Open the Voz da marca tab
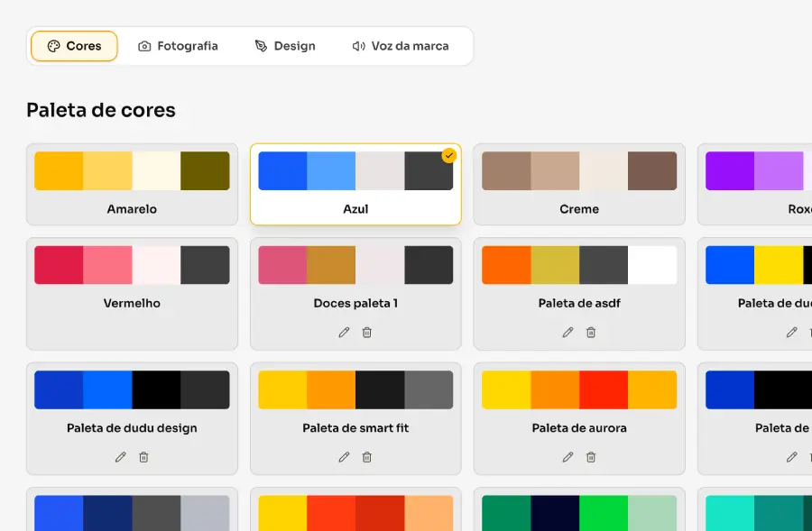 pos(401,46)
